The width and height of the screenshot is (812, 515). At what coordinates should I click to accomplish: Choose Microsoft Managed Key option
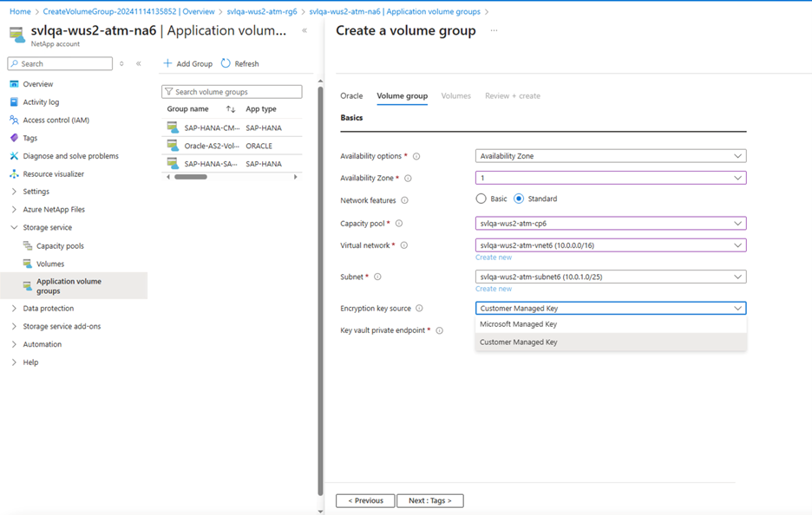[611, 324]
